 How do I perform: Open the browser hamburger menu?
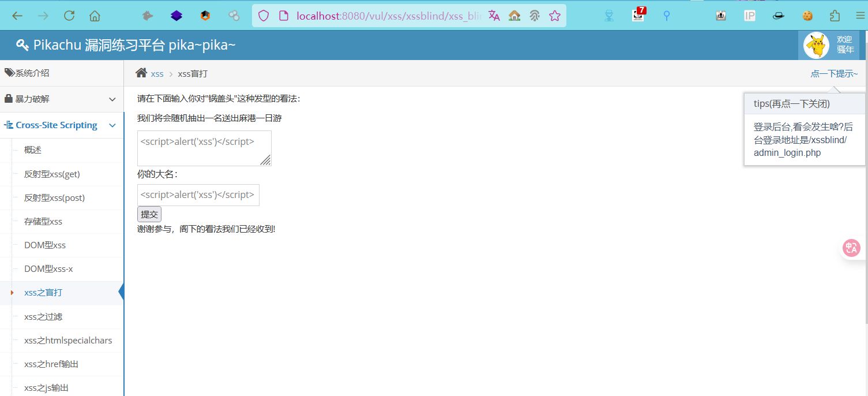click(x=860, y=16)
